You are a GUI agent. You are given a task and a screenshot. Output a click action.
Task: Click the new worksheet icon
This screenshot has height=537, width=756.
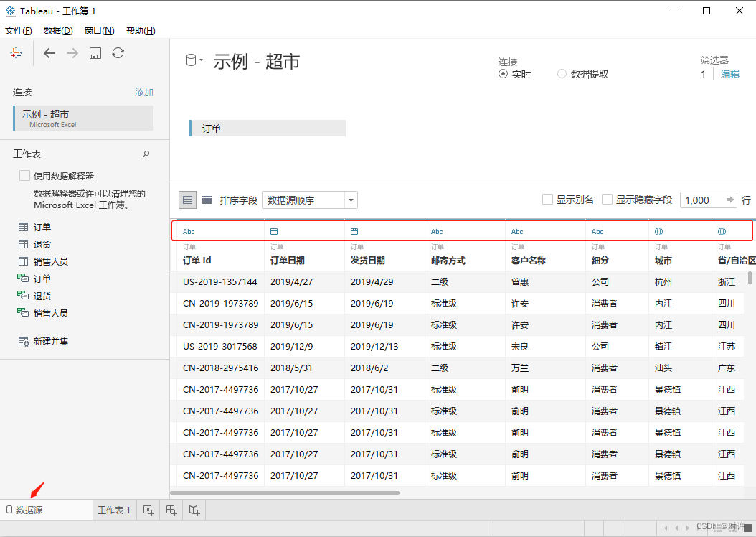[x=148, y=510]
